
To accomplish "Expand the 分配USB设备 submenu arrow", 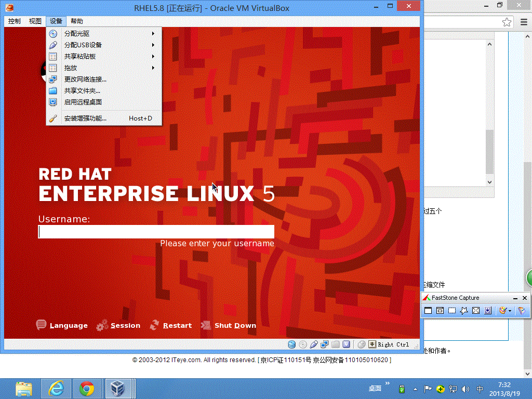I will pyautogui.click(x=153, y=45).
